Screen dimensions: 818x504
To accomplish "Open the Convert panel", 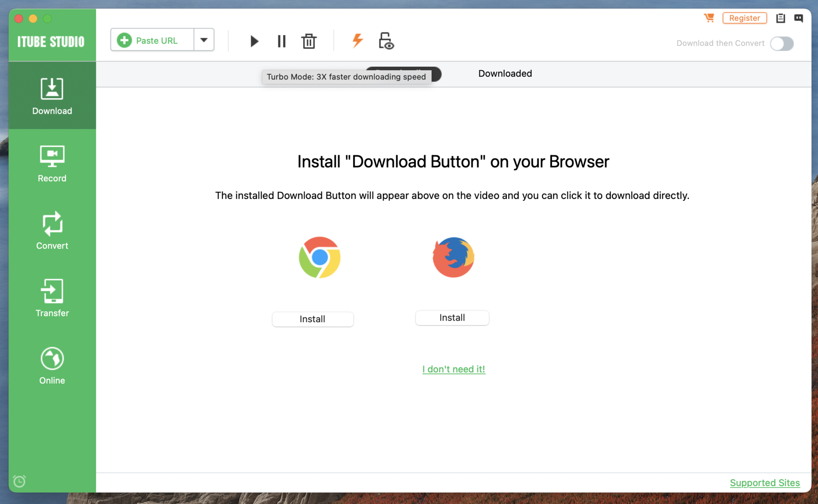I will [52, 230].
